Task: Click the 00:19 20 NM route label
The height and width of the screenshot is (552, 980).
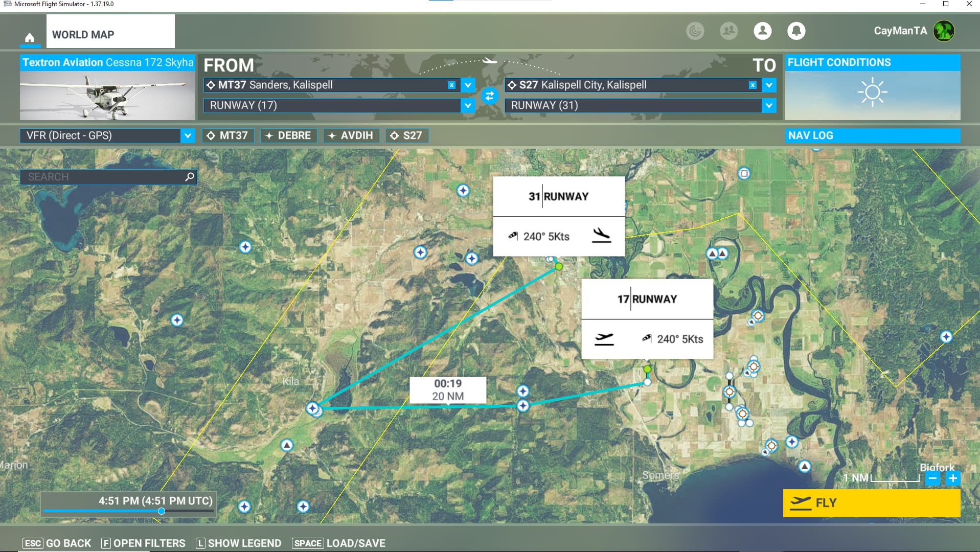Action: click(448, 390)
